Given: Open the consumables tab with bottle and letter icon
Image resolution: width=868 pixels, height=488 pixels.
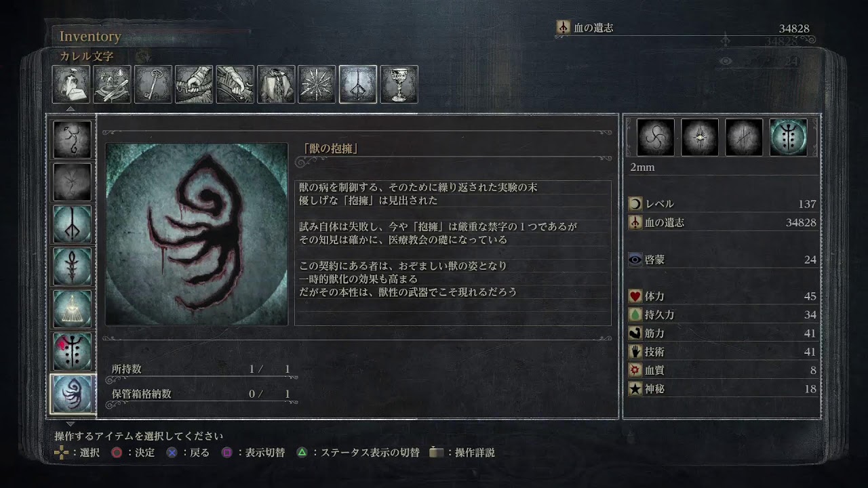Looking at the screenshot, I should (x=71, y=84).
